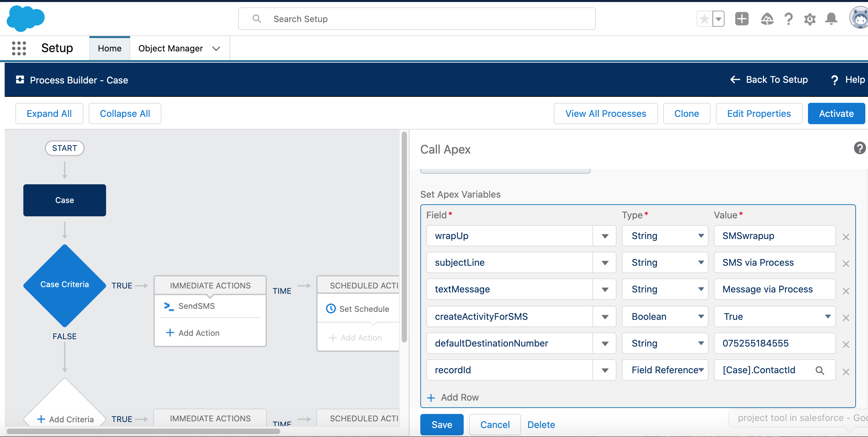Screen dimensions: 868x437
Task: Open the Trailhead guidance icon
Action: pos(767,19)
